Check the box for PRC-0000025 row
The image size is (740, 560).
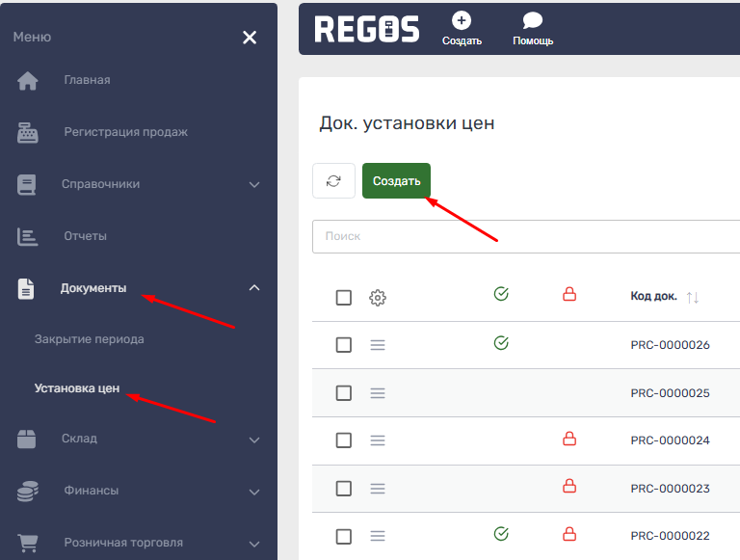click(344, 393)
